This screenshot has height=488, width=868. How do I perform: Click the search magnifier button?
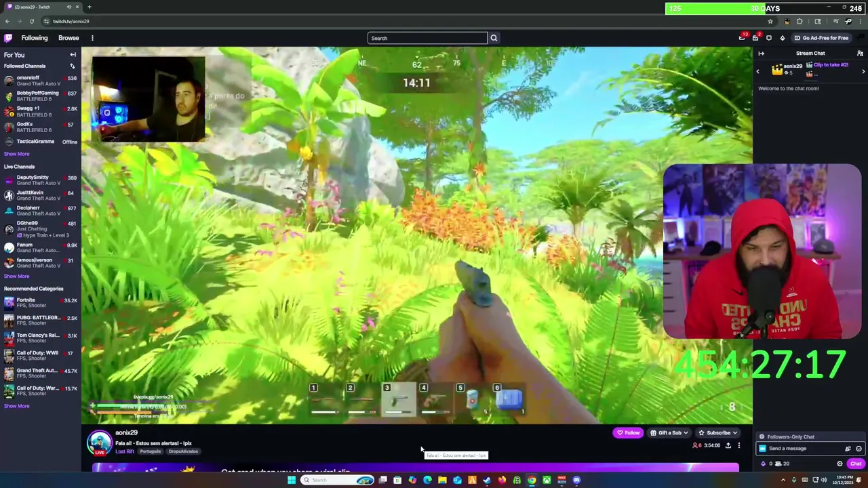(494, 38)
